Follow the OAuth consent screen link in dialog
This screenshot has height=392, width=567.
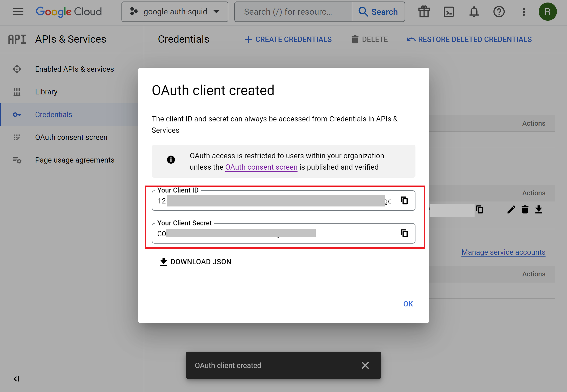[261, 167]
